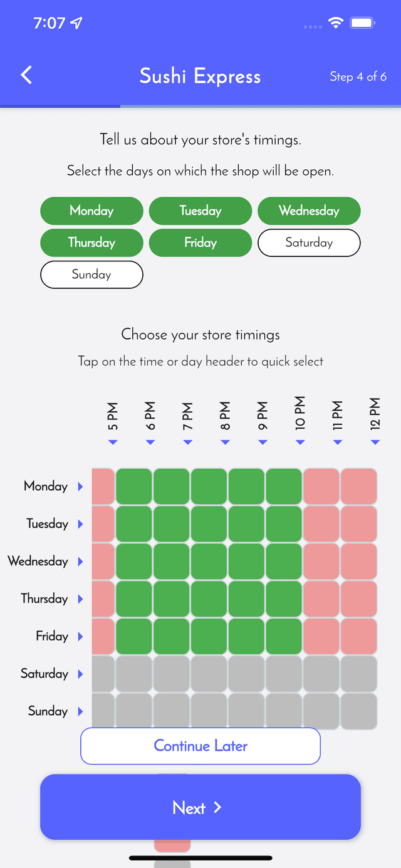Tap the back arrow in header
Screen dimensions: 401x868
tap(26, 75)
